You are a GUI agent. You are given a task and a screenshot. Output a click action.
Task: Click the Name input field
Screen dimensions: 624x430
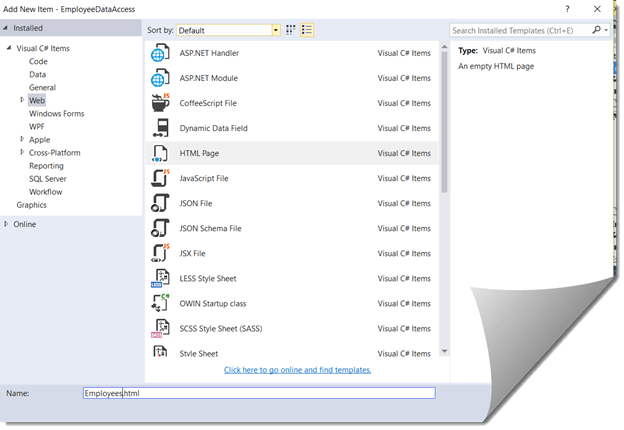click(x=259, y=393)
